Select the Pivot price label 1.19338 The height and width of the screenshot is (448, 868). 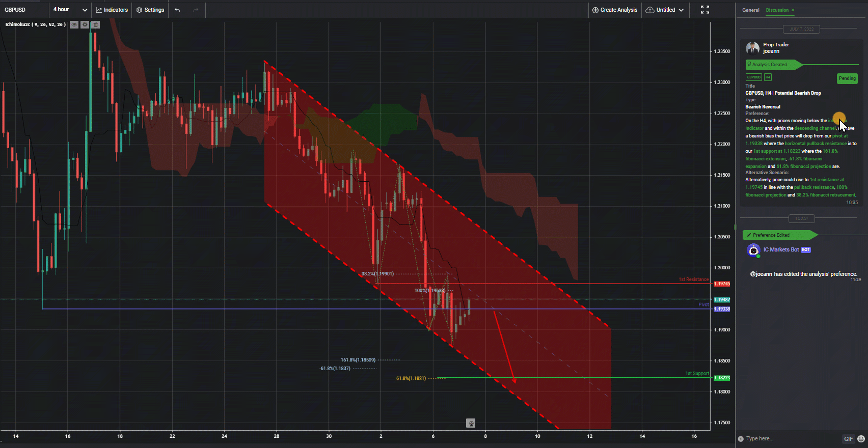pos(722,309)
